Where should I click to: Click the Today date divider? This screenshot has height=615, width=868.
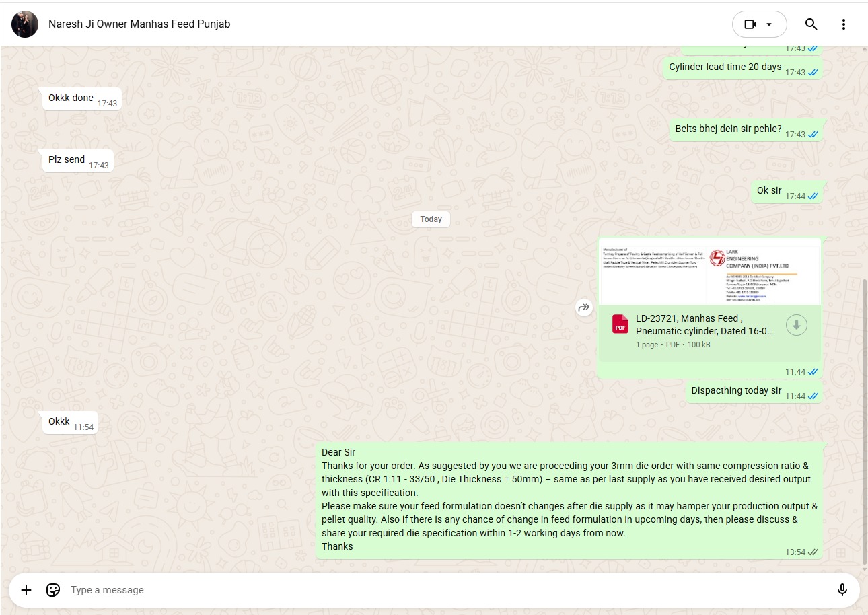(x=431, y=219)
